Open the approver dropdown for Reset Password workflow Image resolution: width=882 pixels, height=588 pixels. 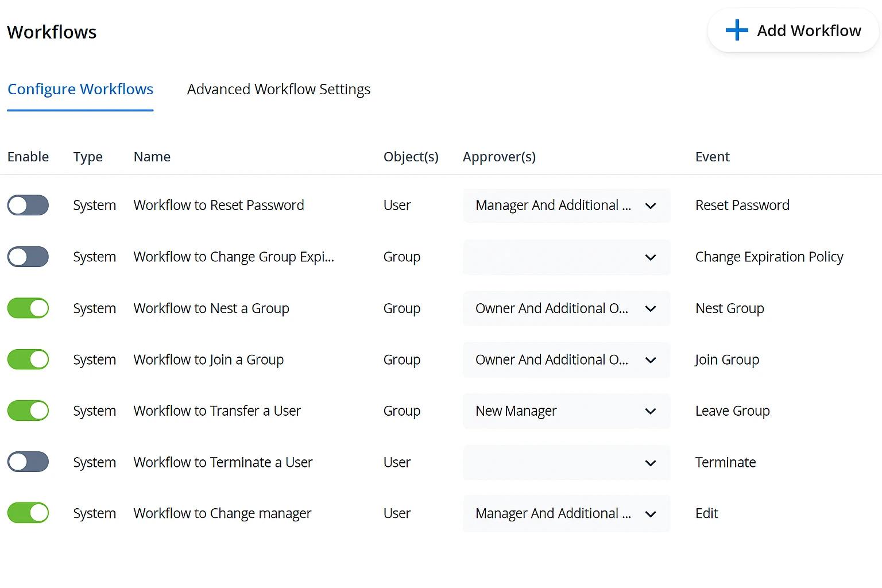651,206
